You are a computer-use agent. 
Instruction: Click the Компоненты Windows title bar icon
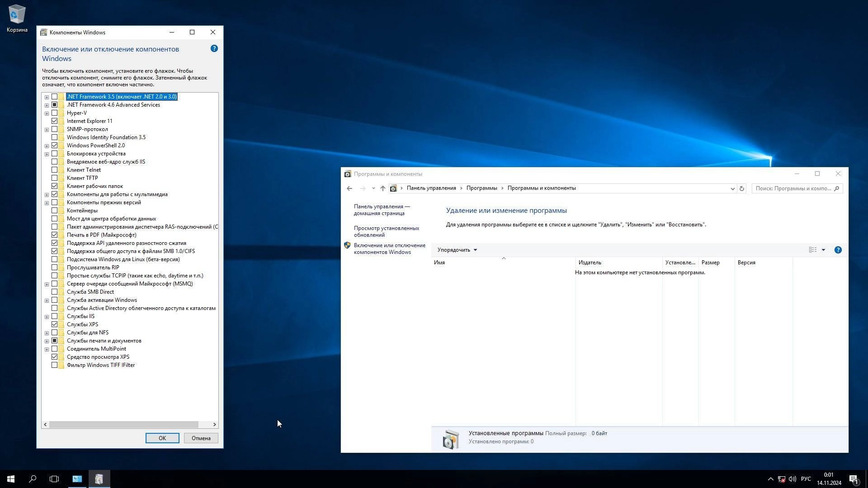click(43, 33)
